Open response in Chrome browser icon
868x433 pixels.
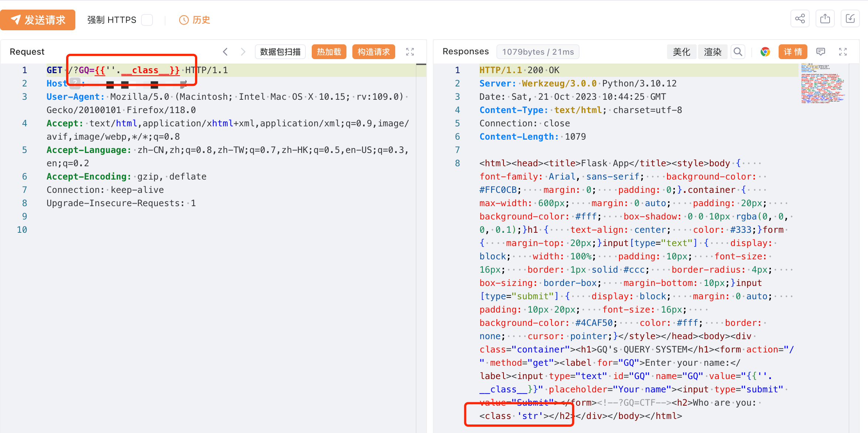pyautogui.click(x=765, y=52)
